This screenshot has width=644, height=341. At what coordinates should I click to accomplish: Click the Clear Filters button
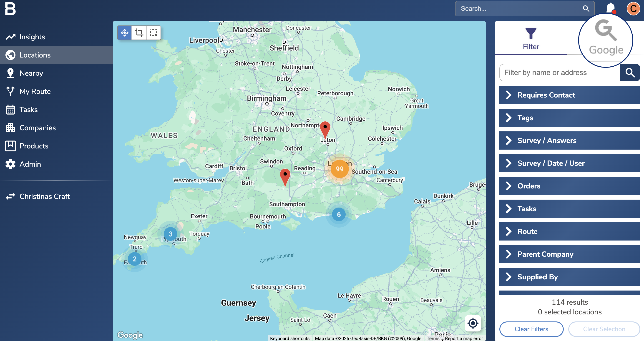click(531, 329)
